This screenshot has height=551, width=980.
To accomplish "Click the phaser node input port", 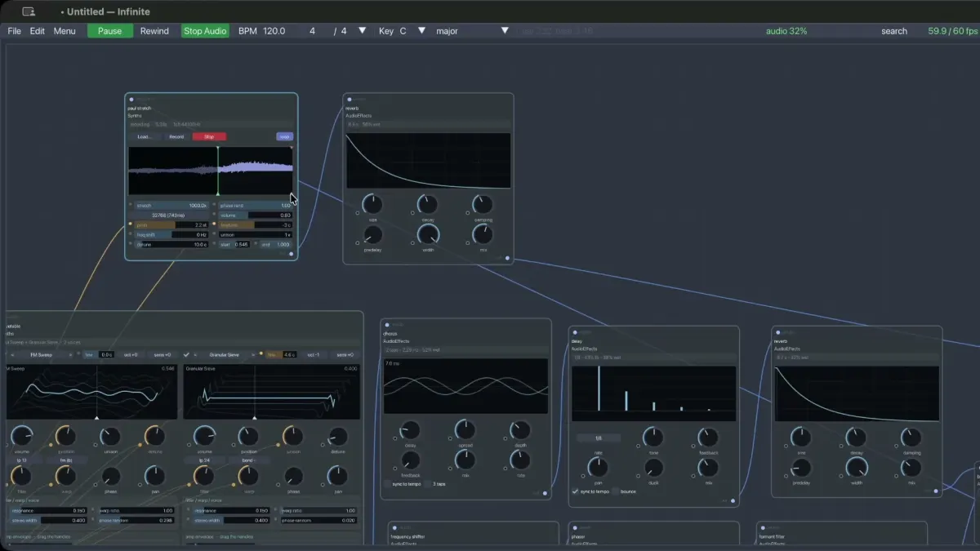I will [x=575, y=527].
